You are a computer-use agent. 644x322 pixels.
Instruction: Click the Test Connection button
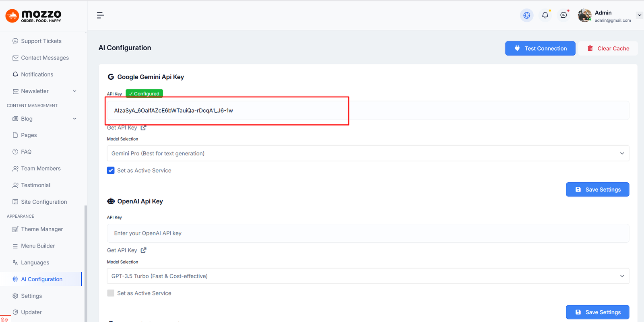(x=540, y=48)
